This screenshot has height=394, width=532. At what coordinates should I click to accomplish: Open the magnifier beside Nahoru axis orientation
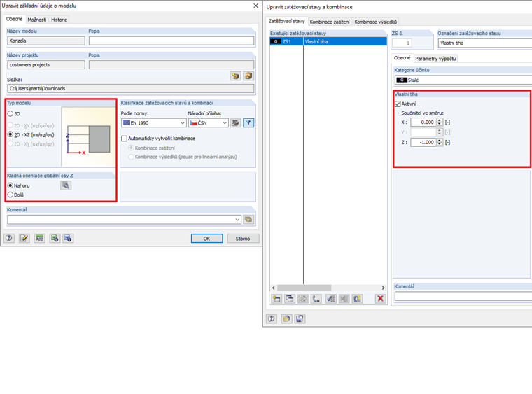tap(66, 185)
